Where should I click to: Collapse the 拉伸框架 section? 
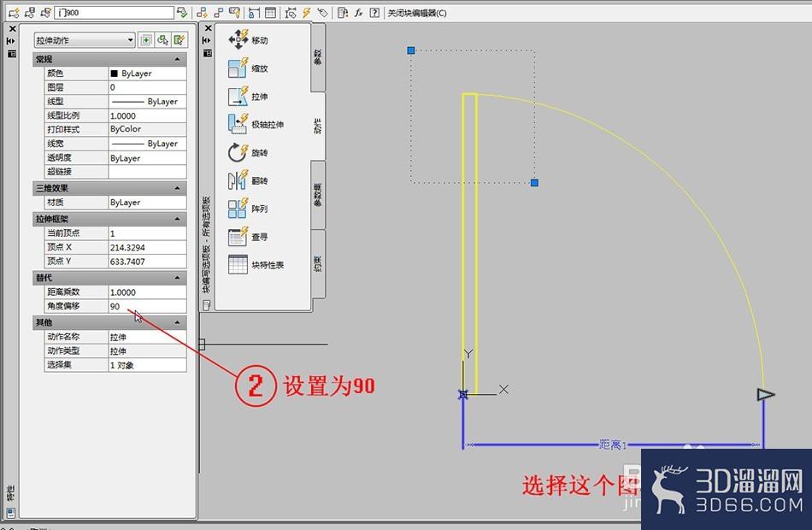coord(178,219)
